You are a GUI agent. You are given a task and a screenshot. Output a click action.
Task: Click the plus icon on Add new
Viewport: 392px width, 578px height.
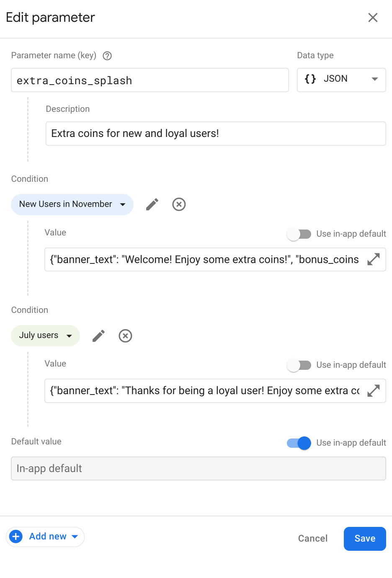coord(15,537)
